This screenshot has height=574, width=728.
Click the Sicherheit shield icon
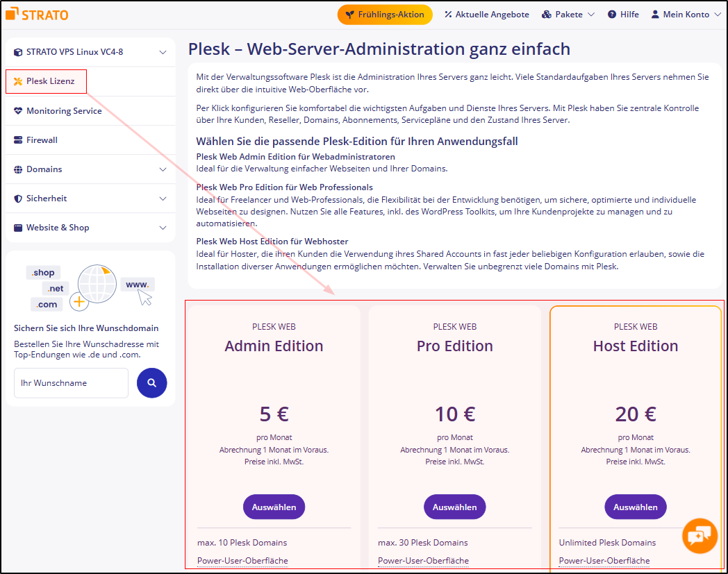18,199
